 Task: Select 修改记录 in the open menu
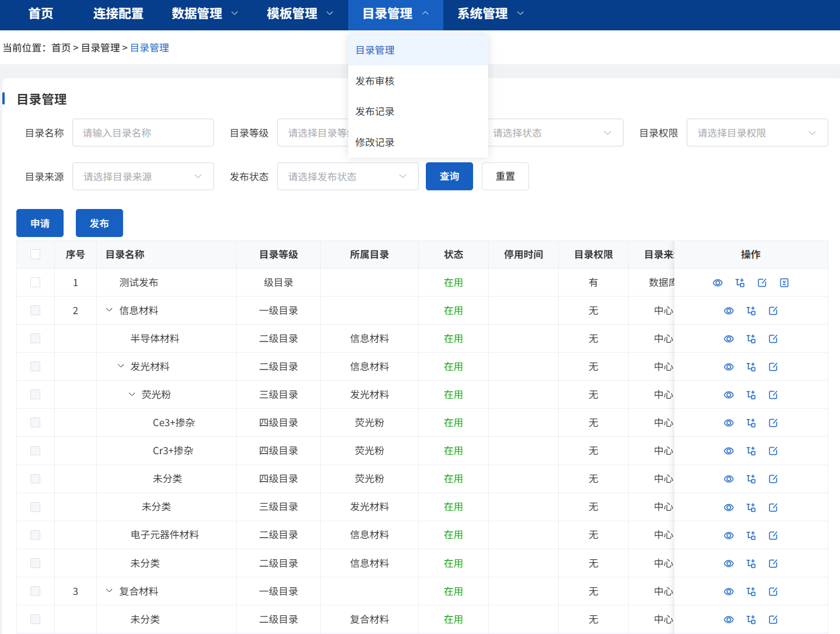point(375,142)
